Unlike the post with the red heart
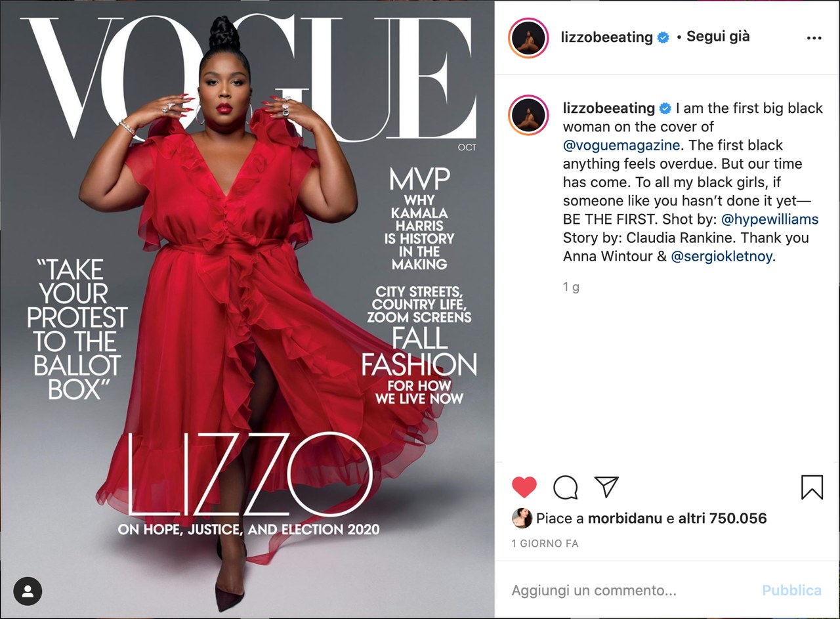The image size is (840, 619). pos(524,487)
